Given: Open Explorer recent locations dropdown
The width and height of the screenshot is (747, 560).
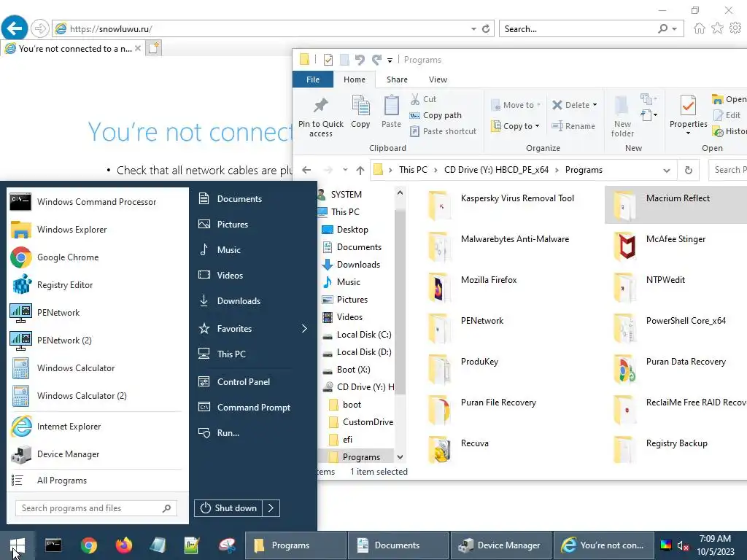Looking at the screenshot, I should pyautogui.click(x=345, y=170).
